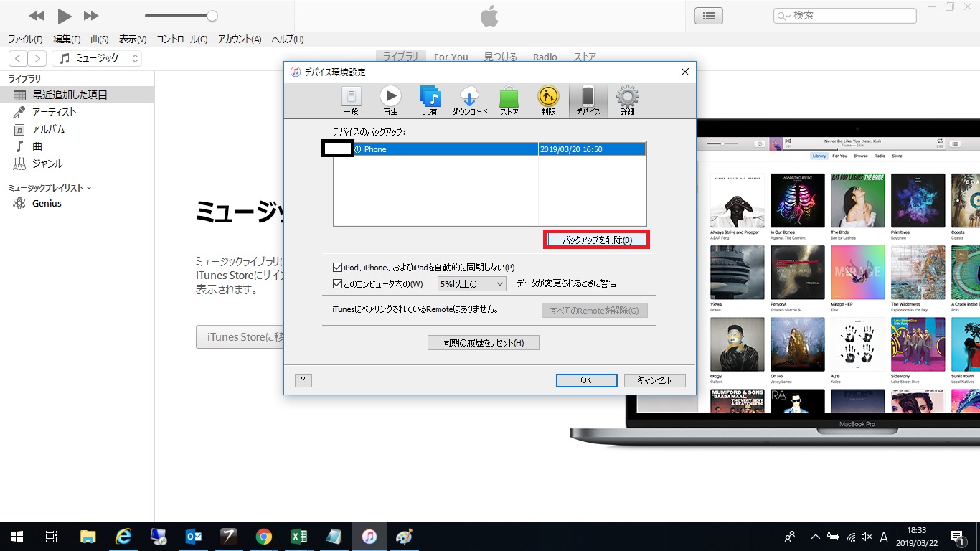Toggle the iPod、iPhone auto-sync prevention checkbox
The height and width of the screenshot is (551, 980).
click(x=338, y=267)
